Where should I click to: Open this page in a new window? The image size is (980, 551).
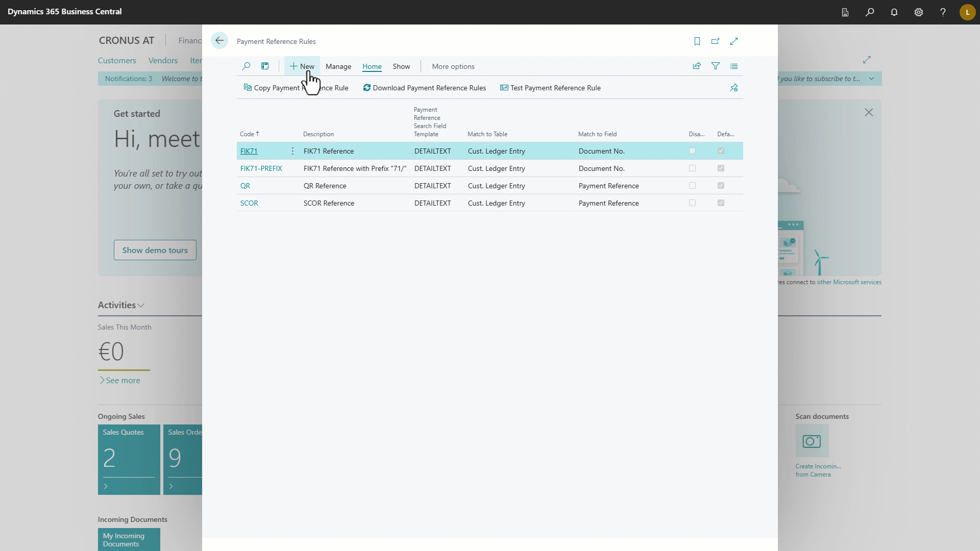coord(716,41)
